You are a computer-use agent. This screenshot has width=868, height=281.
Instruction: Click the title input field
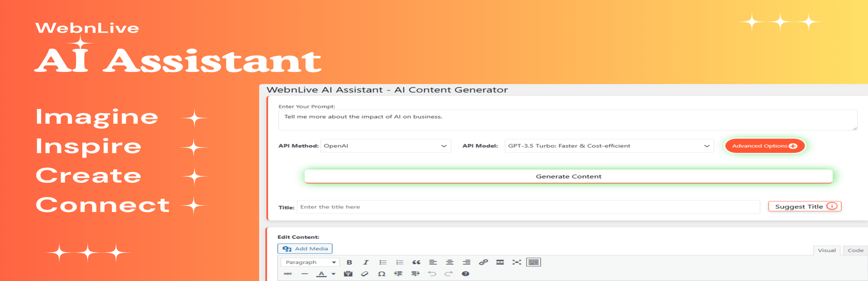coord(528,207)
